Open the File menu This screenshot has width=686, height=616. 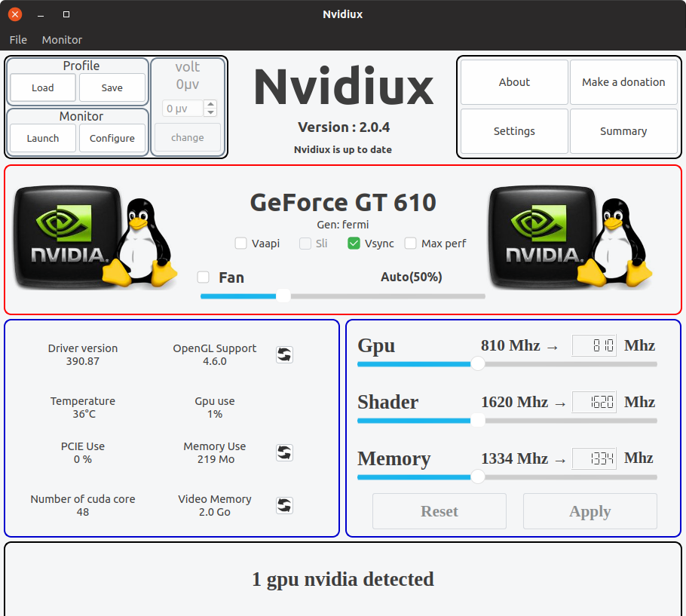pos(18,40)
